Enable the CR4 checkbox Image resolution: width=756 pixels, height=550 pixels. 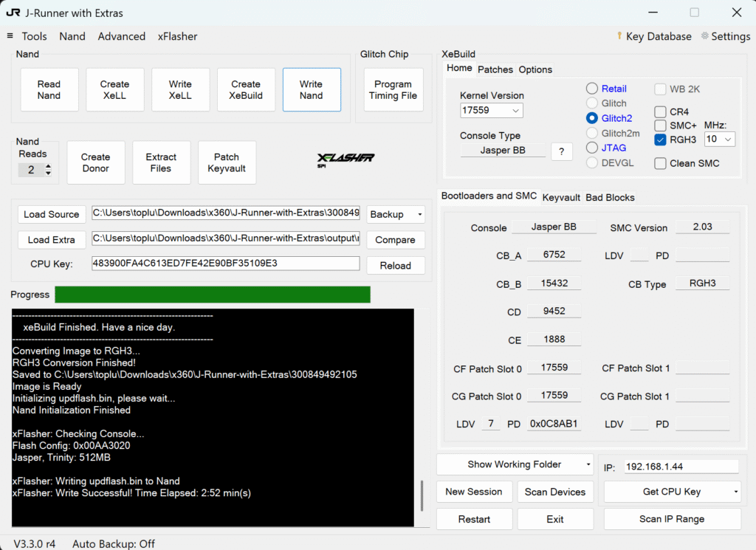coord(660,112)
